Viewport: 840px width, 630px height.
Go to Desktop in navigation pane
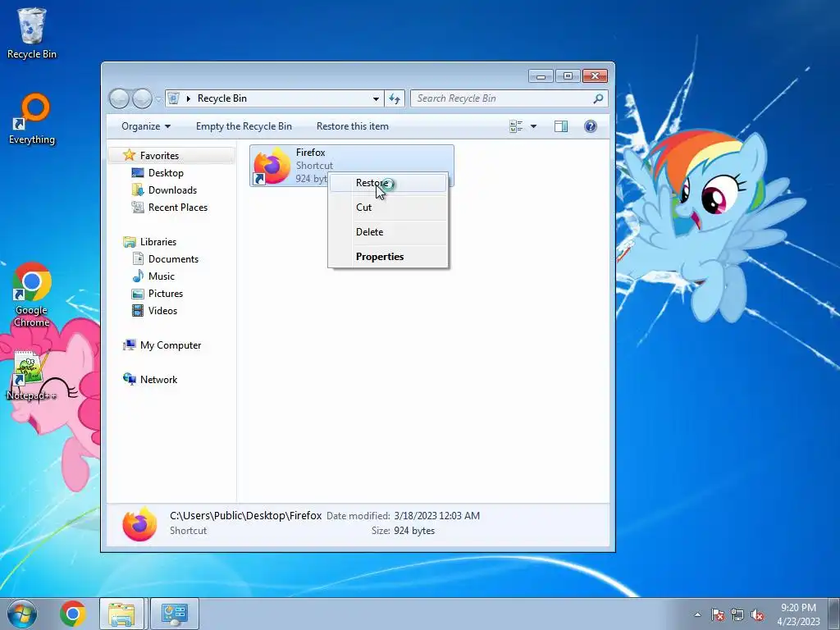166,173
